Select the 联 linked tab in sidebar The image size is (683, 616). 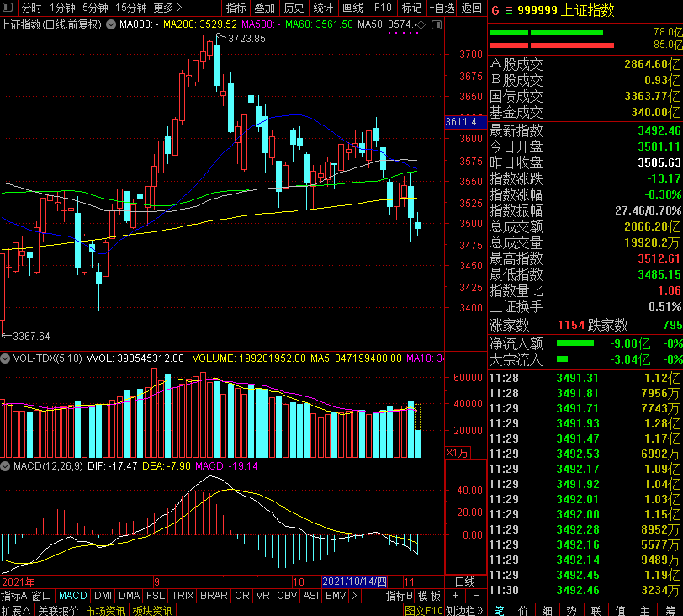[x=596, y=610]
